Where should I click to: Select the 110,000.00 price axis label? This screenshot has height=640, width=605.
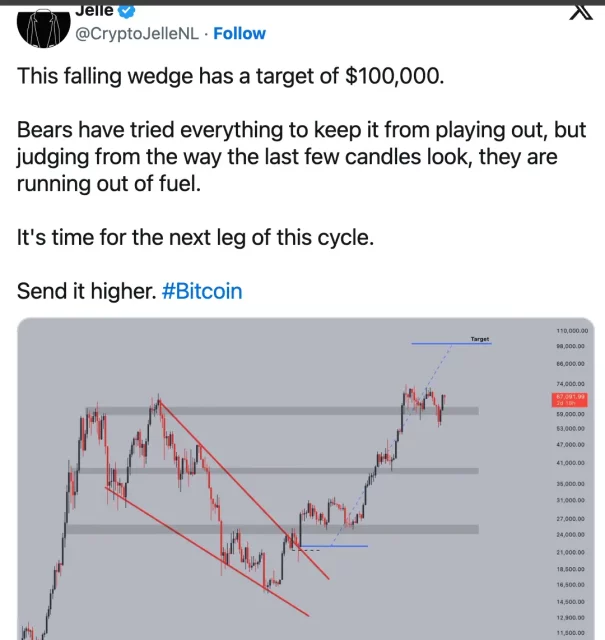[x=572, y=331]
